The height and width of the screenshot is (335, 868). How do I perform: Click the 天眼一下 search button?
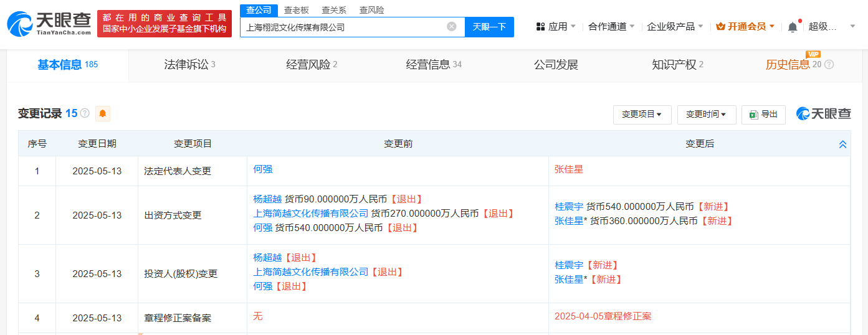tap(489, 27)
